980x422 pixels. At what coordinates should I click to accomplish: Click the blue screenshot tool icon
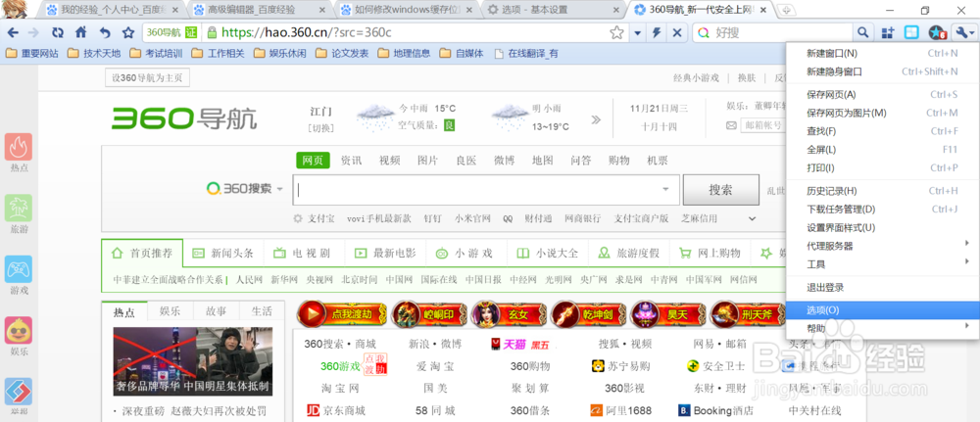[x=911, y=33]
